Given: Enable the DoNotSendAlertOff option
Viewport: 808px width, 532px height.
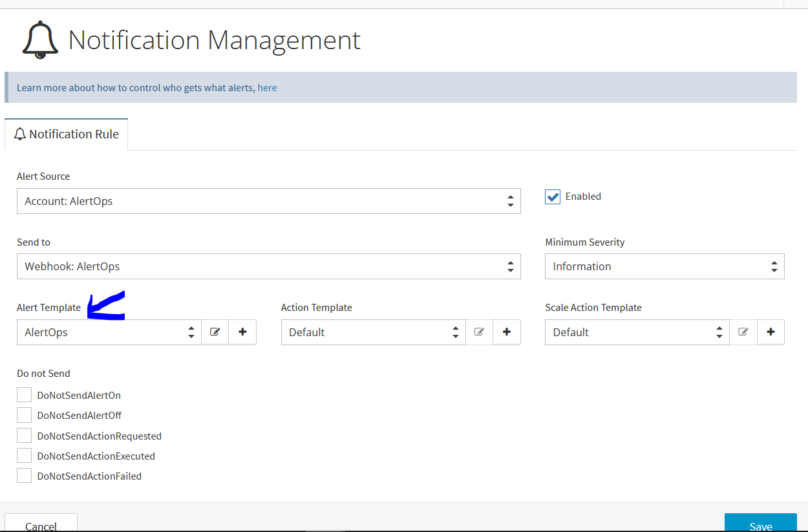Looking at the screenshot, I should [x=25, y=415].
